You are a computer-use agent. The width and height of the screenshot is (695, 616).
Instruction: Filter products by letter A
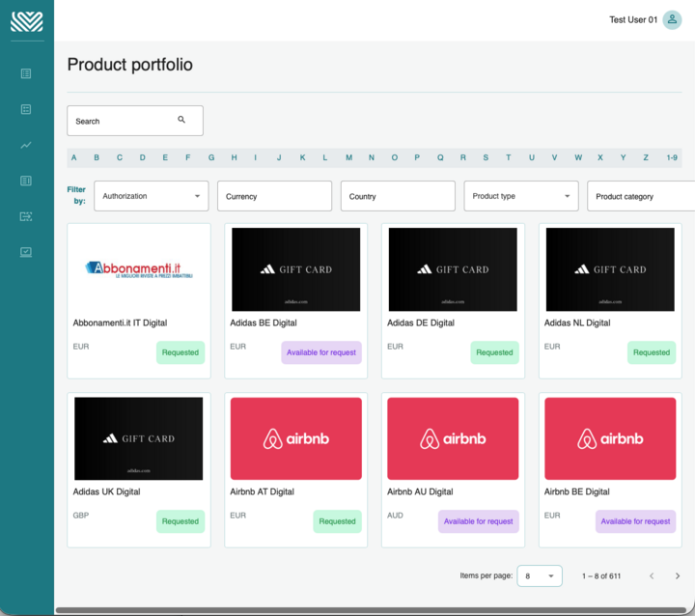pos(74,157)
